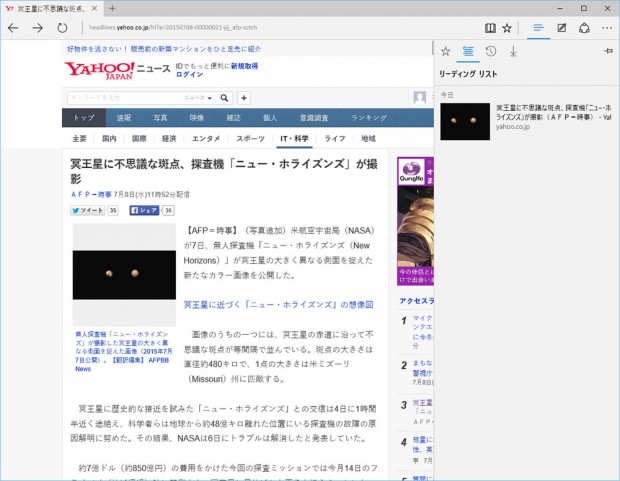Click the GungHo advertisement banner
The width and height of the screenshot is (620, 481).
point(416,221)
